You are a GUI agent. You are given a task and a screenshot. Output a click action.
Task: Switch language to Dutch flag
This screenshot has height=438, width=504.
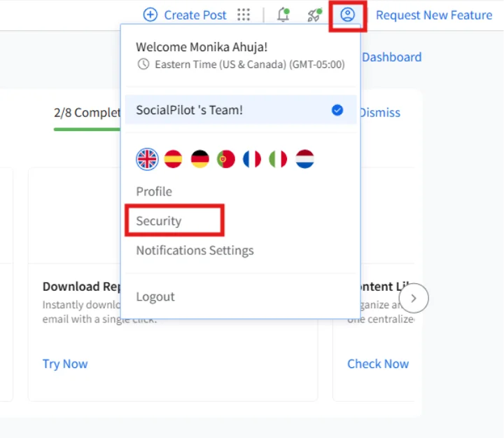[304, 159]
